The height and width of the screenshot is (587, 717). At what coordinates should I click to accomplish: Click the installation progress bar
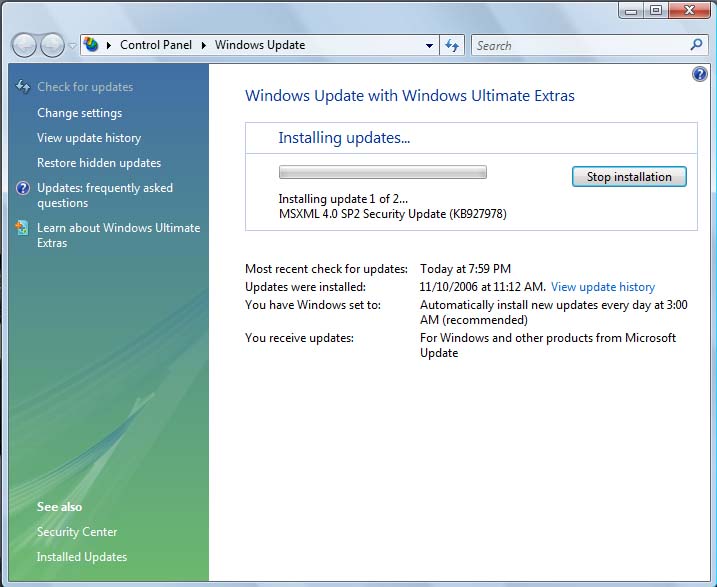pos(382,173)
